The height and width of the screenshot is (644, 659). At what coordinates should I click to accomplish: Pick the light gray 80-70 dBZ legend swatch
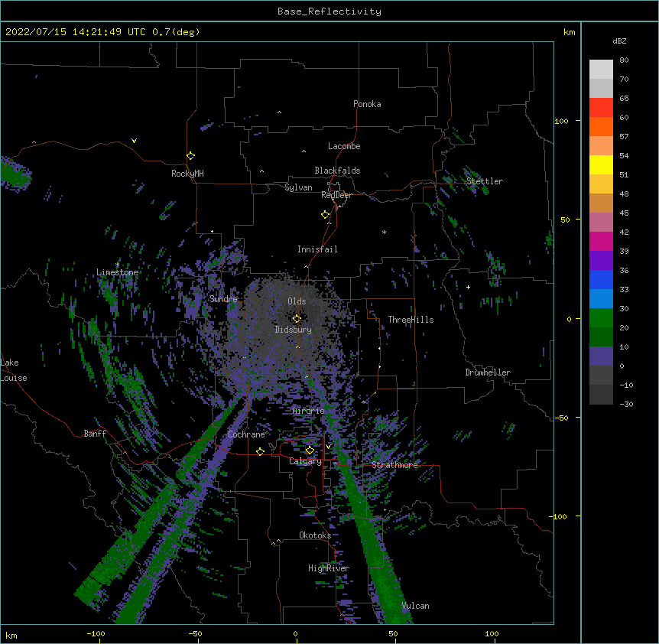[x=601, y=70]
